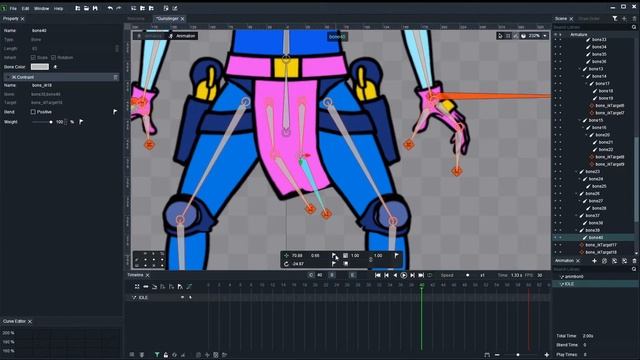
Task: Toggle the inherit Scale checkbox
Action: point(33,58)
